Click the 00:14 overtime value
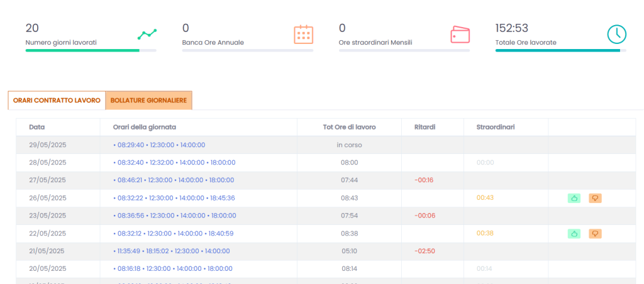The image size is (644, 284). [x=485, y=269]
